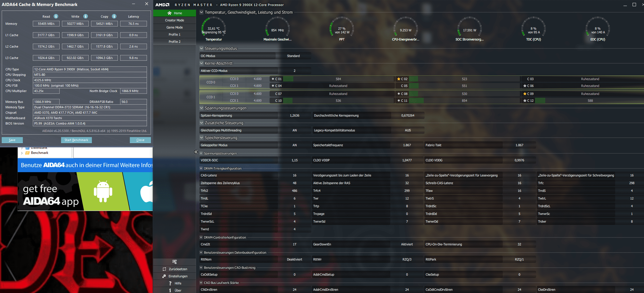644x293 pixels.
Task: Click the star icon on core C 06
Action: [x=525, y=86]
